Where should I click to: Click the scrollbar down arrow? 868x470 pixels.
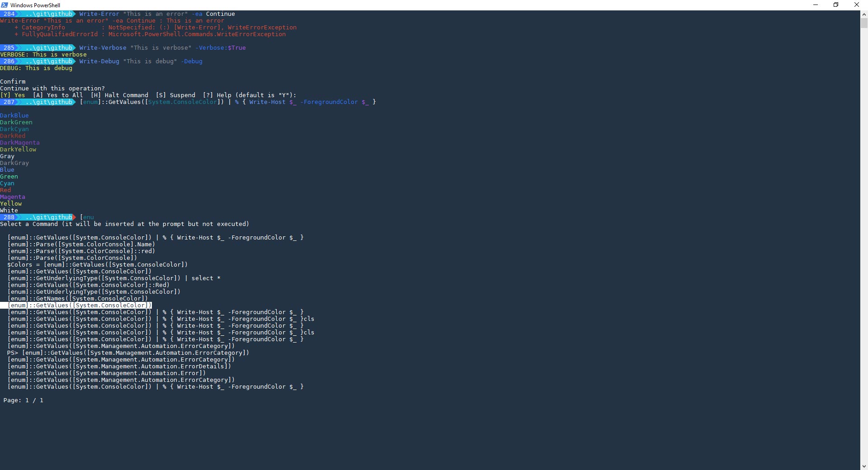(x=863, y=466)
